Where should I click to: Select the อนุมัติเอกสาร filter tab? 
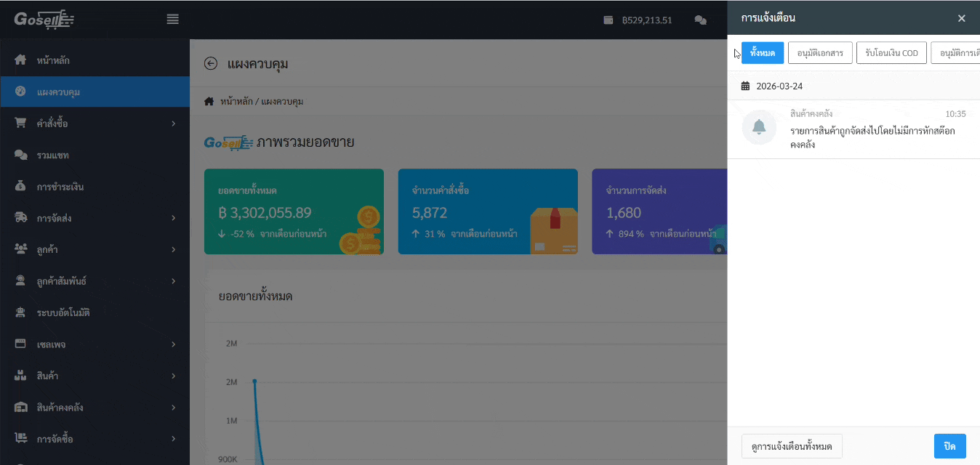[x=820, y=53]
